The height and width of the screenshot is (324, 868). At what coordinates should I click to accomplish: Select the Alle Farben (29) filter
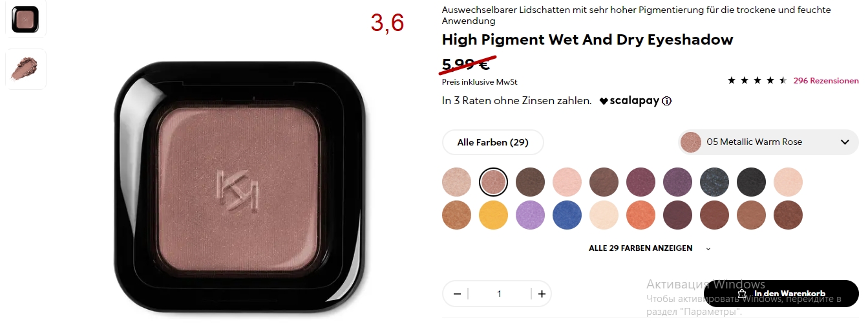[x=492, y=142]
